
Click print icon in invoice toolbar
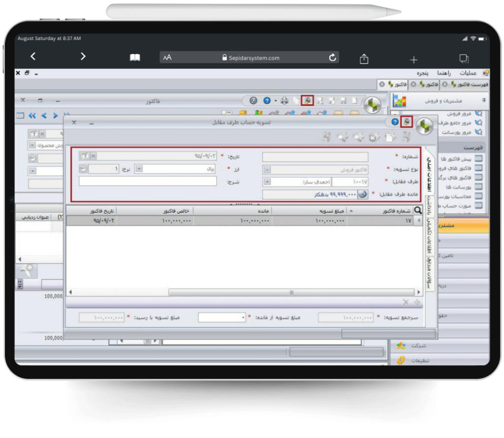point(284,100)
